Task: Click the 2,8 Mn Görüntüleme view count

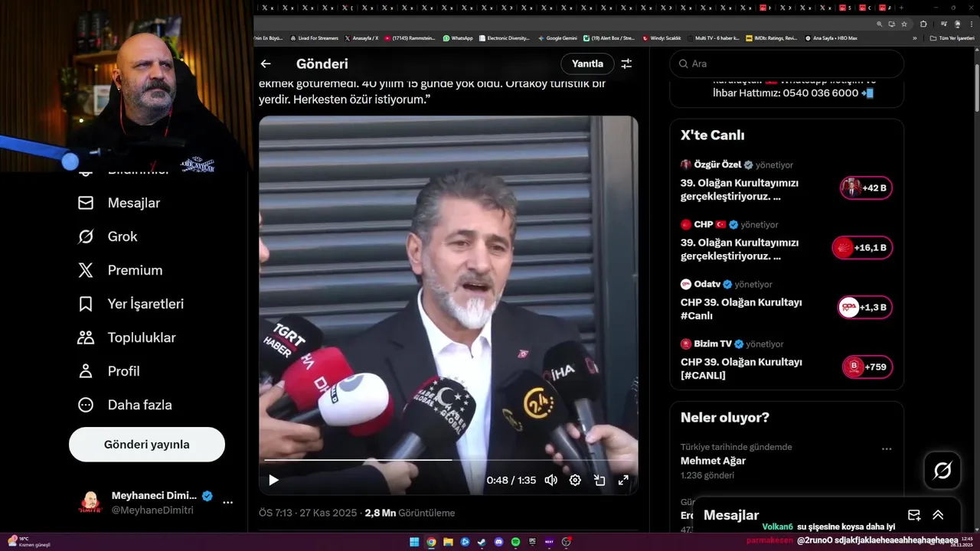Action: 410,514
